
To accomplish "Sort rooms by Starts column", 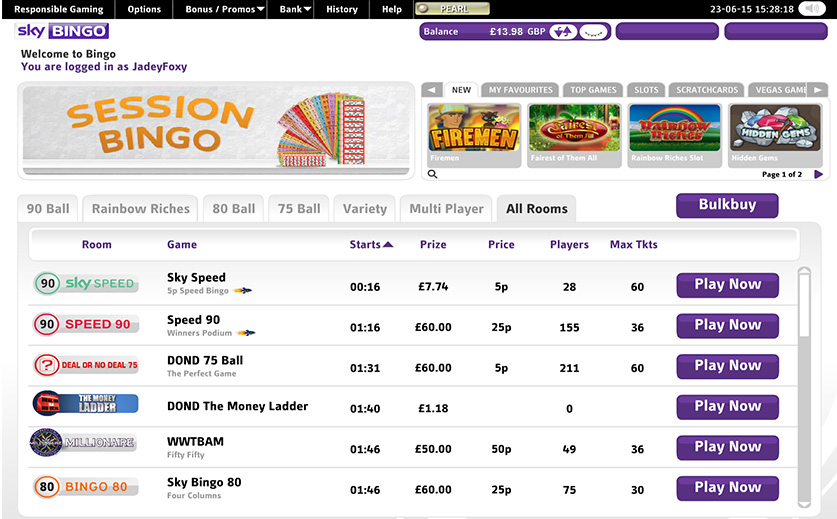I will 371,245.
